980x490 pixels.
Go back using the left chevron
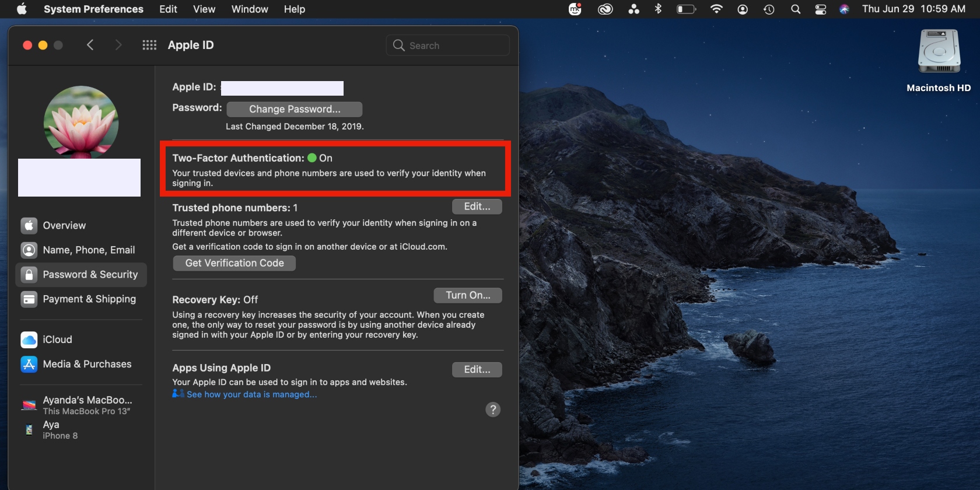click(x=90, y=45)
